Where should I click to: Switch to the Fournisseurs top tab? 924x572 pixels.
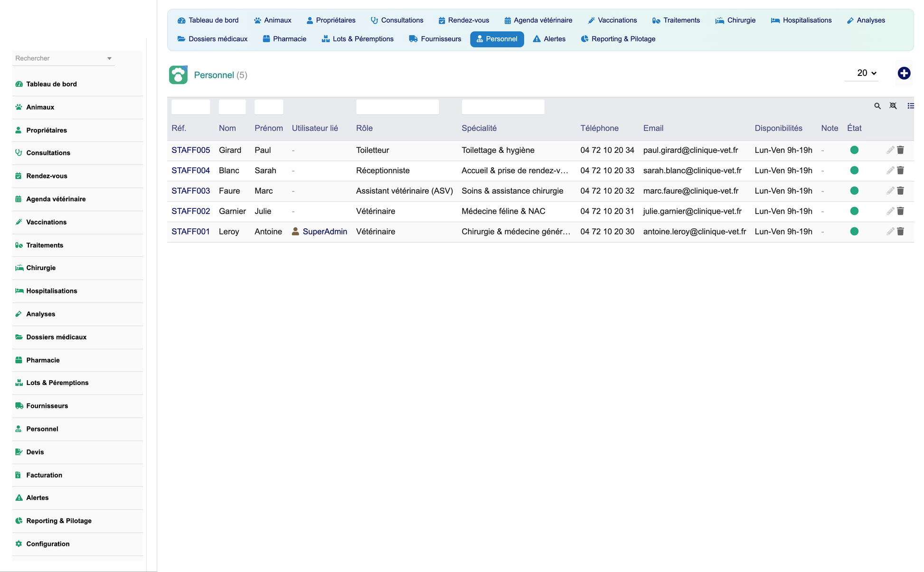point(435,39)
